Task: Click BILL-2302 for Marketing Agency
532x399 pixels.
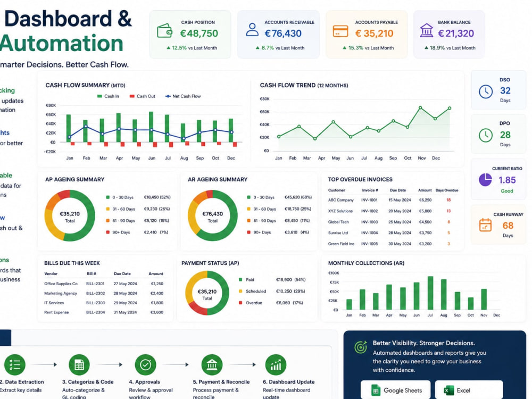Action: [95, 293]
